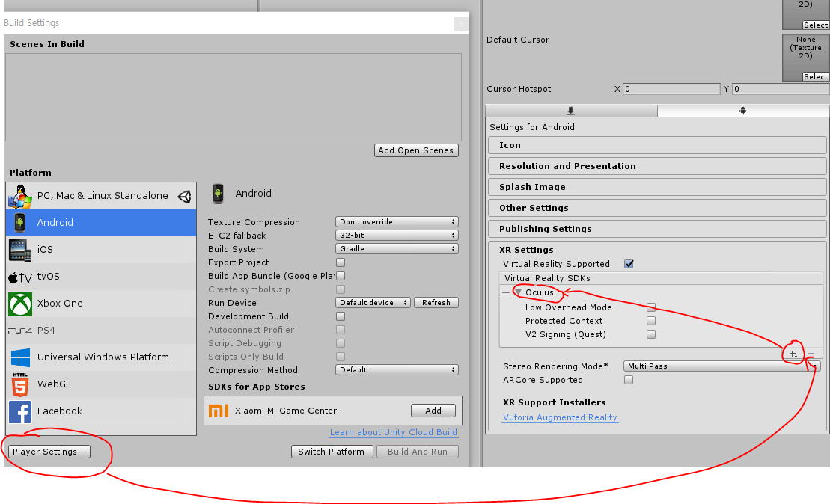
Task: Open Texture Compression dropdown
Action: pyautogui.click(x=397, y=221)
